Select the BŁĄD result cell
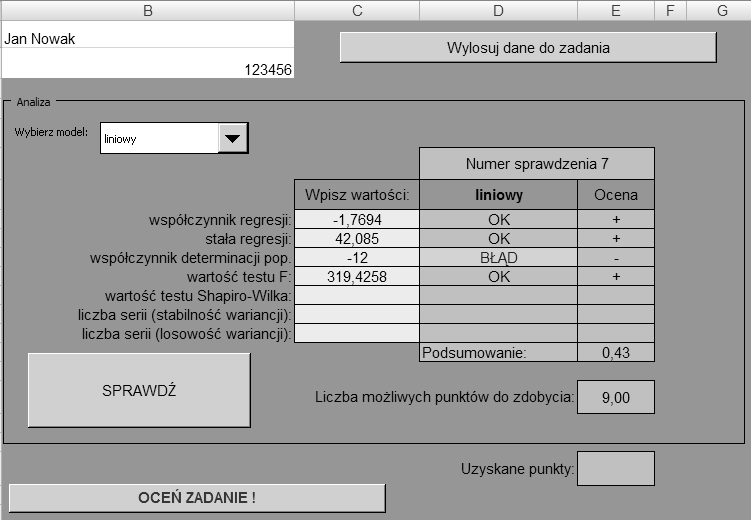 pos(498,258)
